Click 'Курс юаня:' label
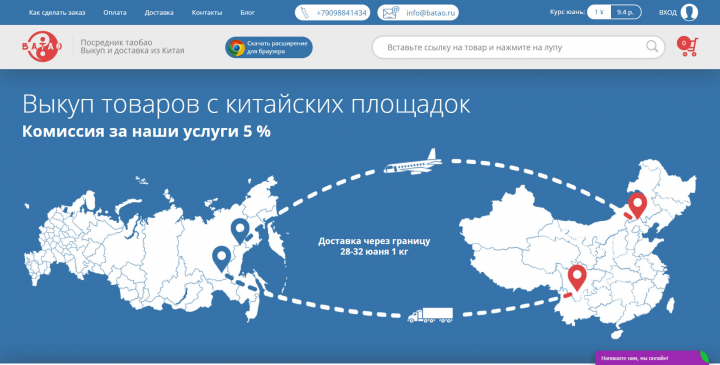The width and height of the screenshot is (720, 365). 567,12
